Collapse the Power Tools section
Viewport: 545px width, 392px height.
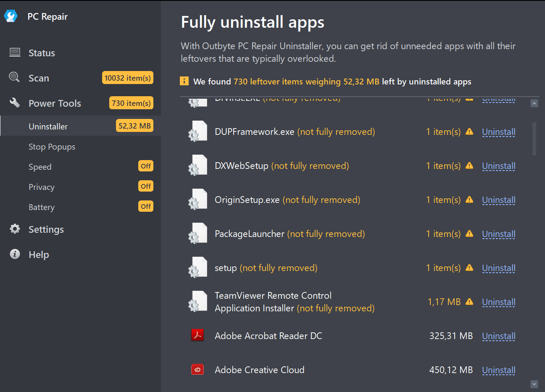[55, 103]
